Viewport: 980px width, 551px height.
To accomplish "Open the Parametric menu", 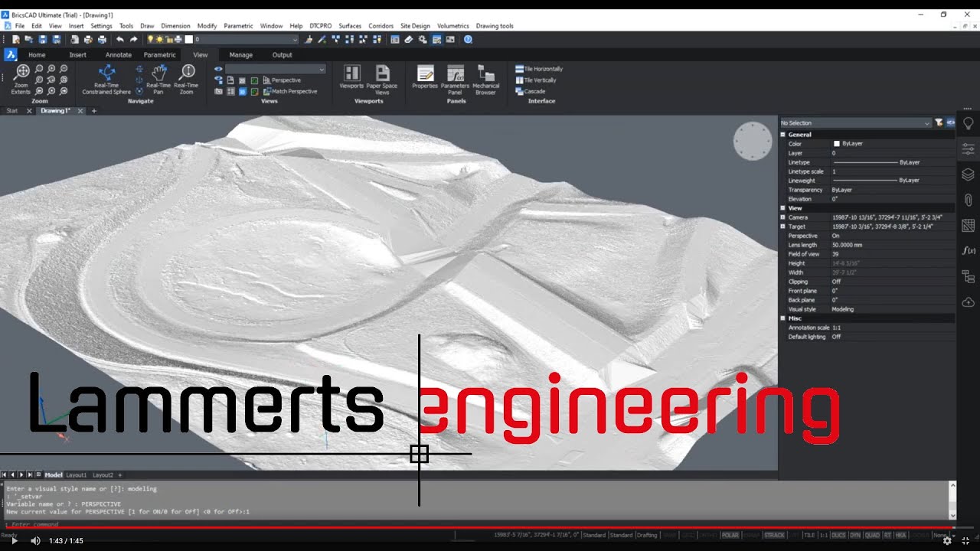I will pos(238,26).
